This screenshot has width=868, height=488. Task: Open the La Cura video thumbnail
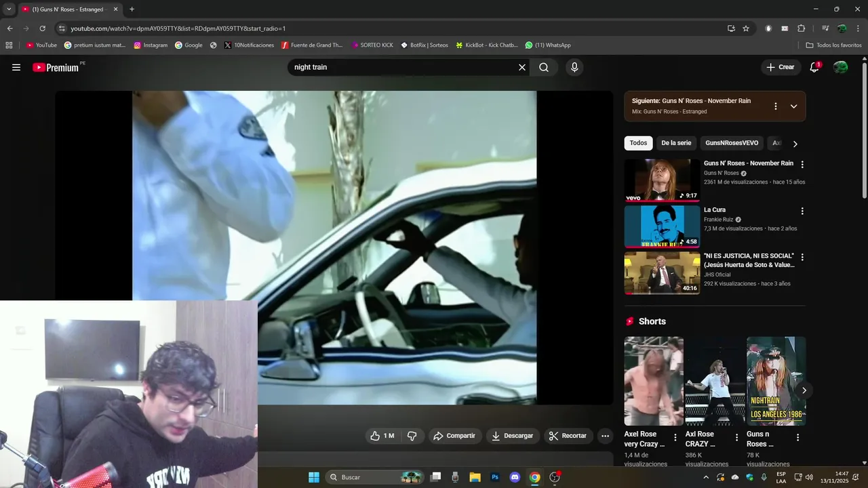[x=662, y=226]
